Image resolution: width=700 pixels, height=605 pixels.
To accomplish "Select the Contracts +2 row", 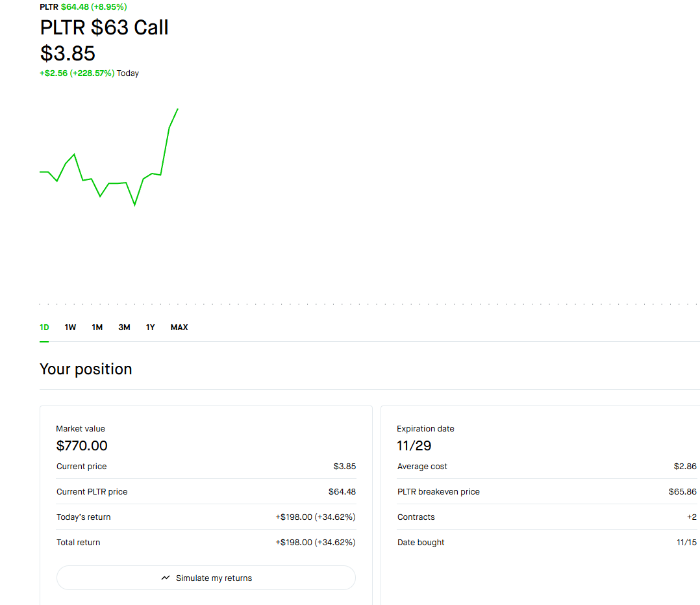I will point(545,517).
